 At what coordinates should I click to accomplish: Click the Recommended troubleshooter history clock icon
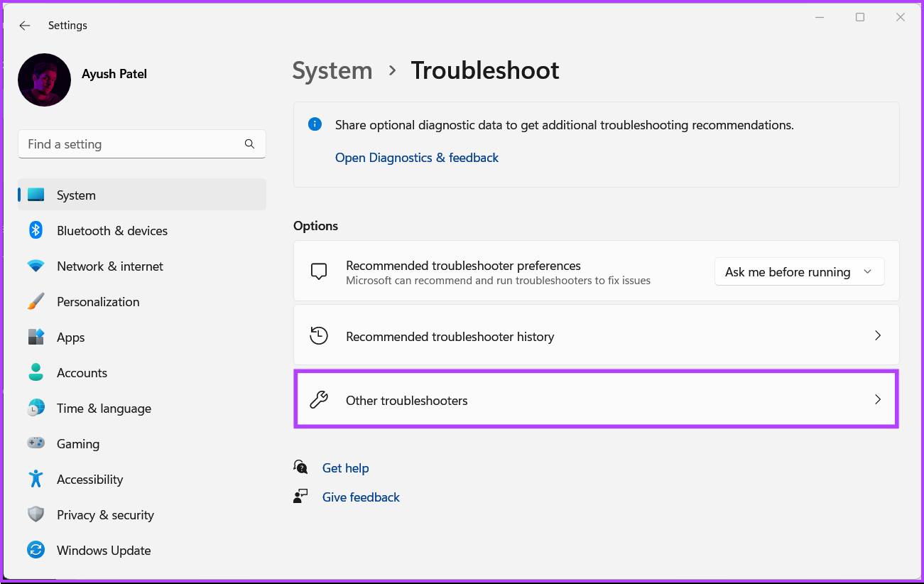coord(319,335)
